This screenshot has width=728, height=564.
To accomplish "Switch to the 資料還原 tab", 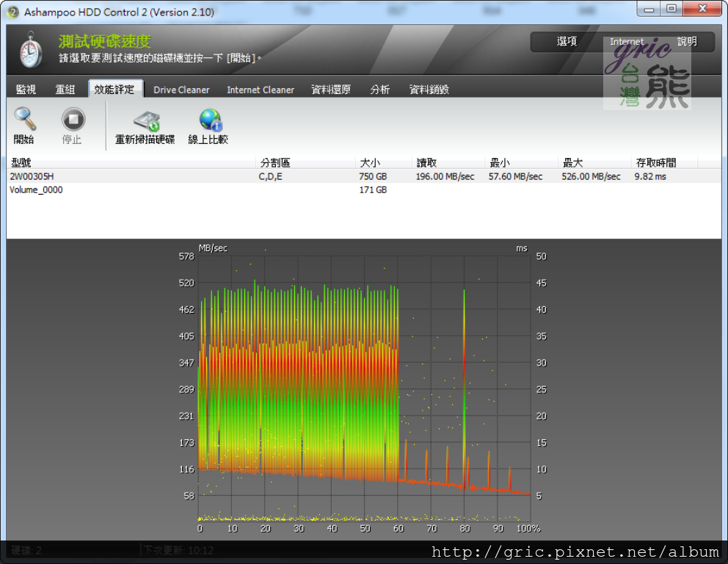I will point(330,89).
